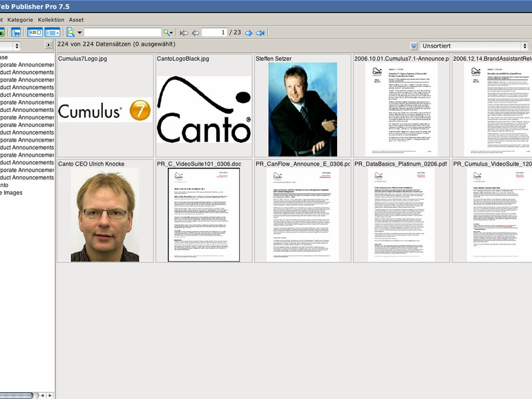Jump to the last results page
The width and height of the screenshot is (532, 399).
click(x=260, y=33)
